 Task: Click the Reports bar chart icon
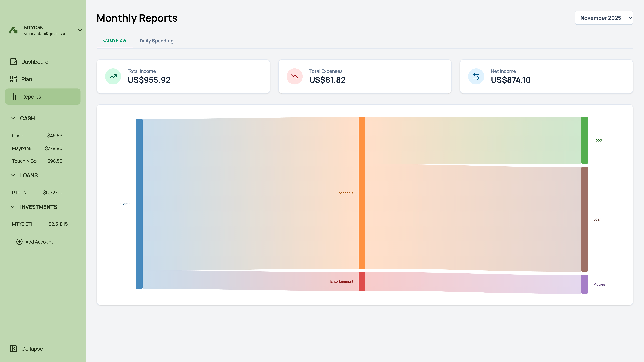point(14,97)
